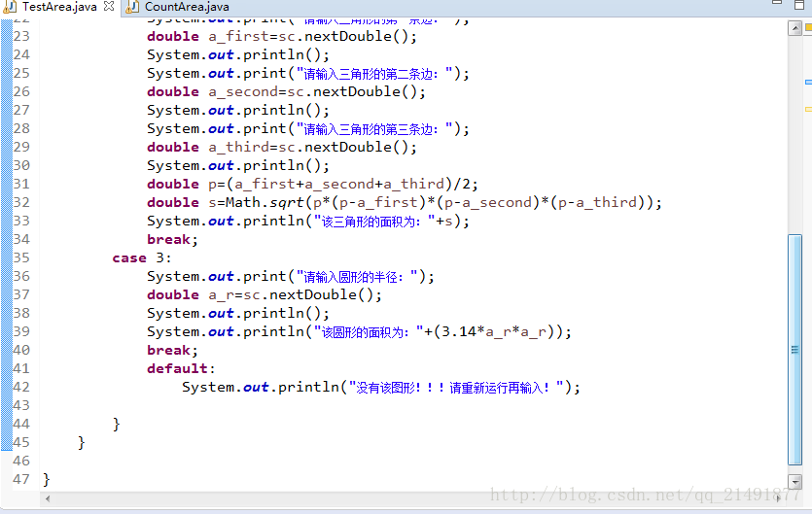Click line number 41 in the gutter
The width and height of the screenshot is (812, 514).
pos(21,368)
